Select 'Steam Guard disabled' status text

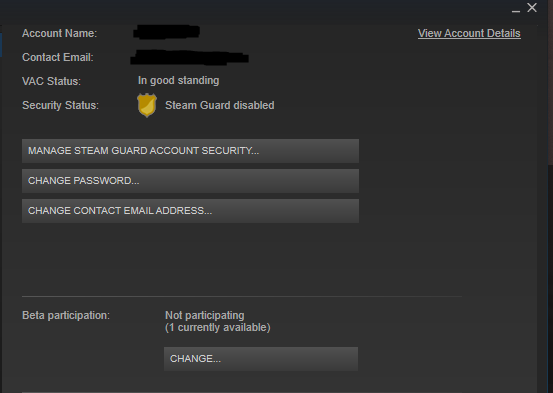220,105
